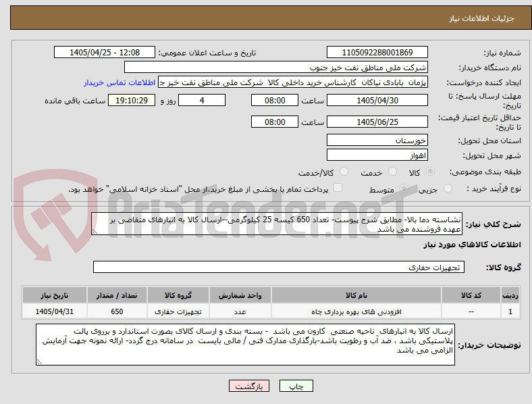Click the تعداد / مقدار column header
Viewport: 532px width, 404px height.
click(117, 295)
